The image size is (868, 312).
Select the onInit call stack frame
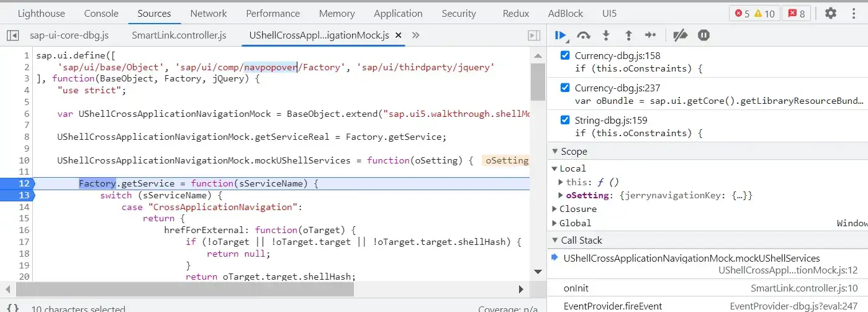click(x=707, y=288)
